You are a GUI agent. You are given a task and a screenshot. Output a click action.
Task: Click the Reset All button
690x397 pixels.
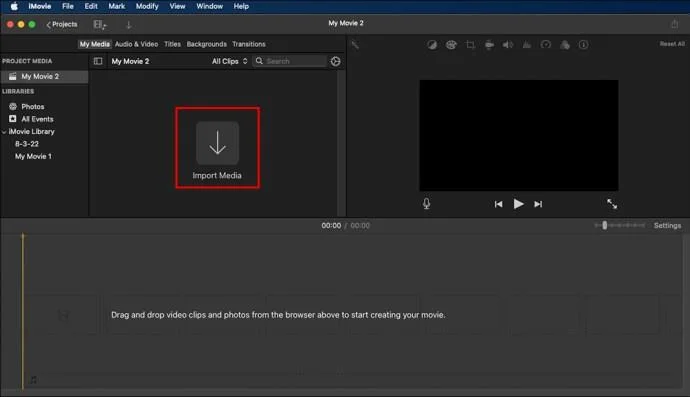[672, 44]
